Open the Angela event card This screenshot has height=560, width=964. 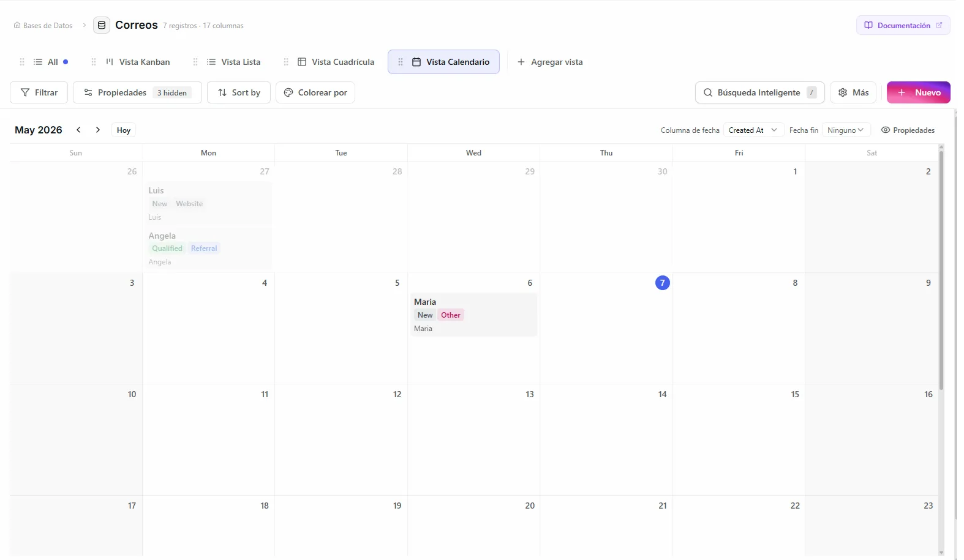[x=209, y=248]
